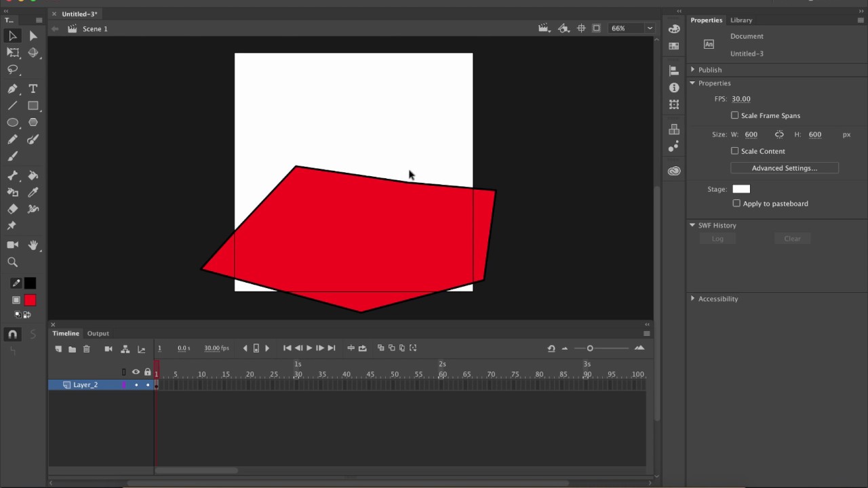
Task: Pick the Eyedropper tool
Action: coord(33,192)
